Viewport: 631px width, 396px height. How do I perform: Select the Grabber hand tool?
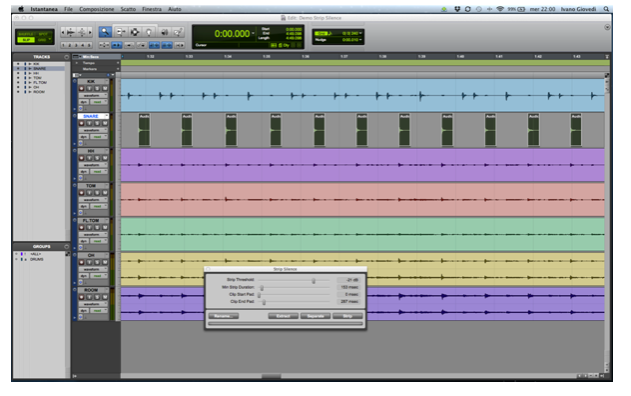[149, 32]
